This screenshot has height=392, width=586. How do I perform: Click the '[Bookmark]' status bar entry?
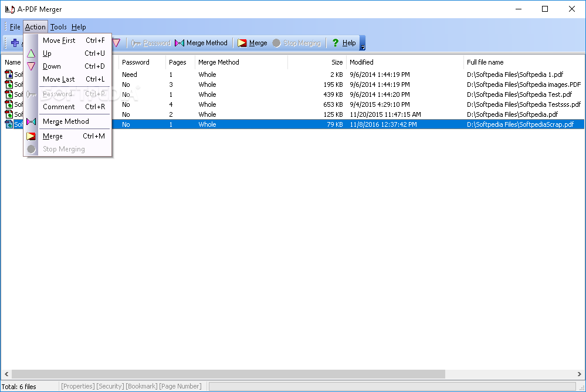(141, 386)
